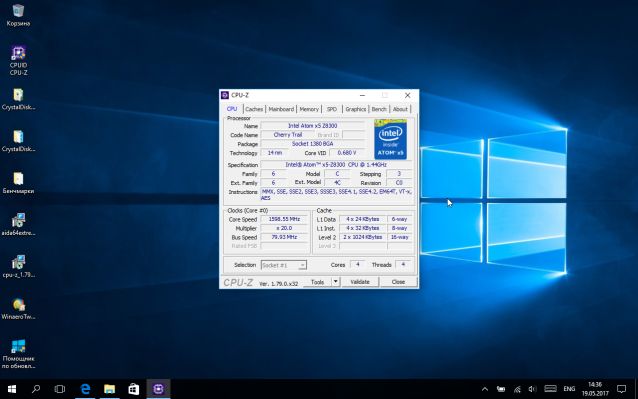The image size is (638, 399).
Task: Select the Помощник по обновлению desktop icon
Action: (x=18, y=354)
